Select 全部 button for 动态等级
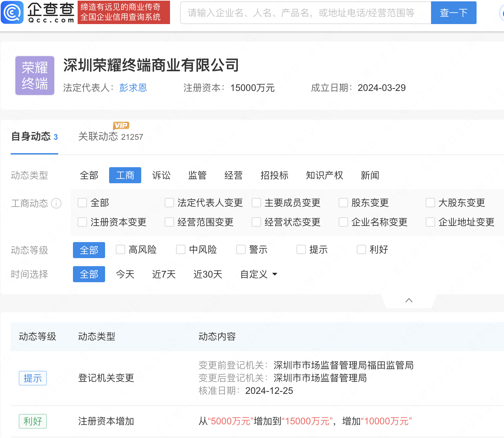 click(x=89, y=250)
